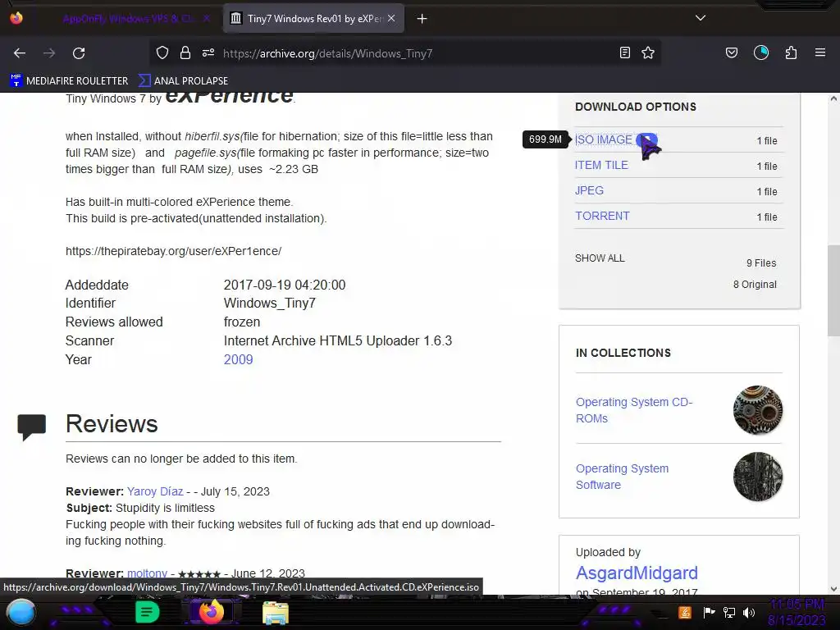Switch to the AppOnFly Windows VPS tab
Viewport: 840px width, 630px height.
coord(129,19)
